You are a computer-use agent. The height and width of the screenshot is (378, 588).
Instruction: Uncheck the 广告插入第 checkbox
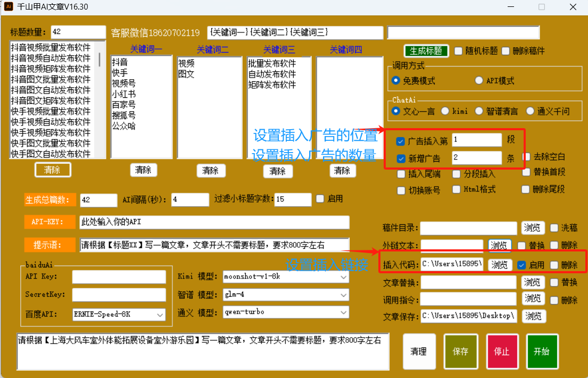[401, 141]
